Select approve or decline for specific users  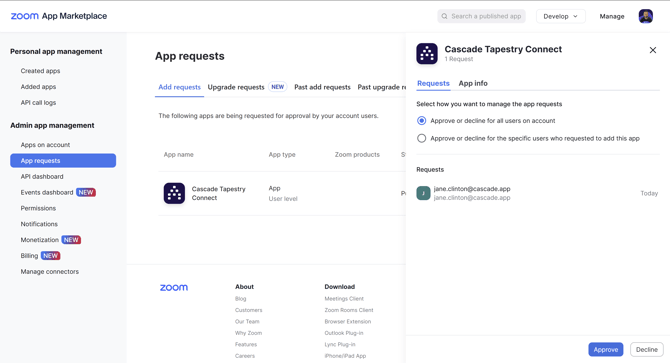coord(421,138)
